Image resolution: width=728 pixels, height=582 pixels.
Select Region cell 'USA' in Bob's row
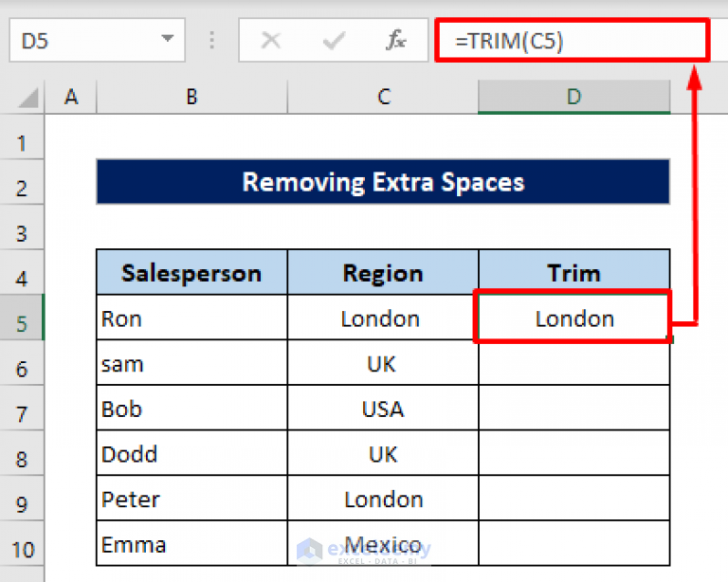coord(383,408)
